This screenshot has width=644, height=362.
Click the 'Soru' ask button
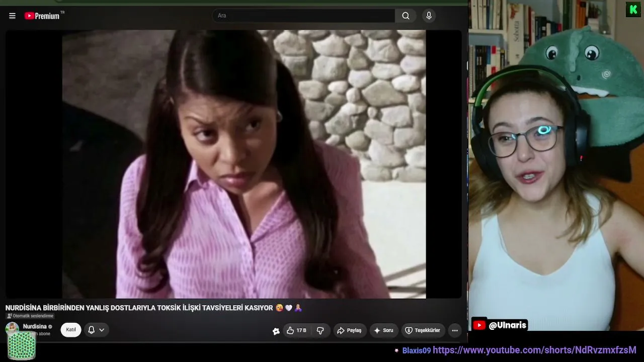click(383, 330)
